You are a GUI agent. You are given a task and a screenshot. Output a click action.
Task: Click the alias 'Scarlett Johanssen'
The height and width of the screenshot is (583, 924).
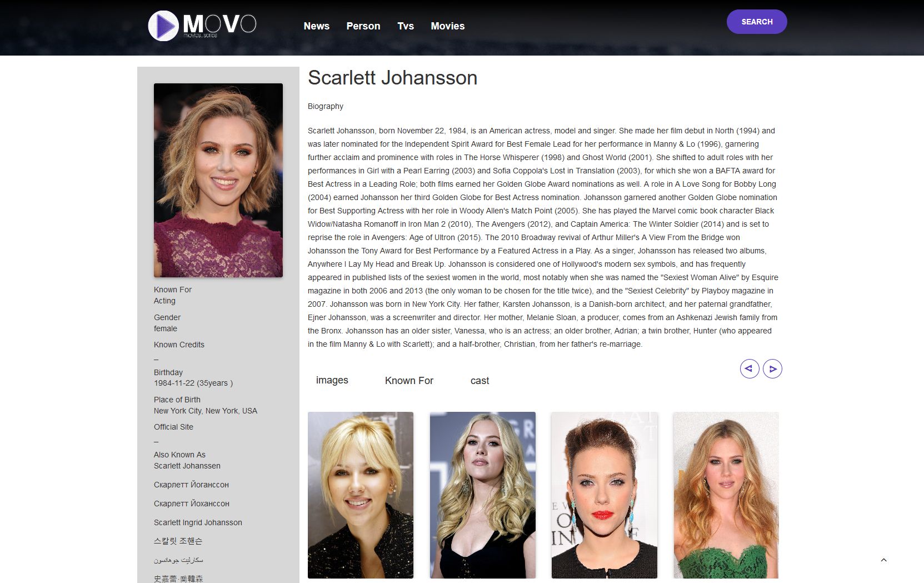point(187,466)
